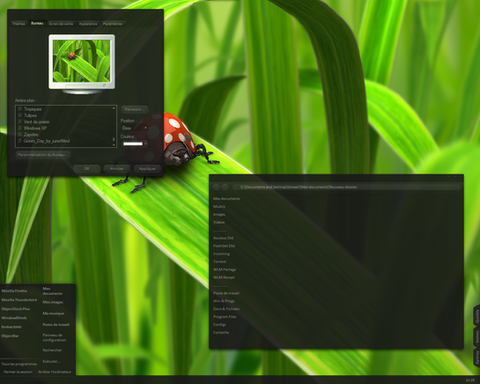Select the Zapotec wallpaper entry
480x384 pixels.
[x=31, y=134]
